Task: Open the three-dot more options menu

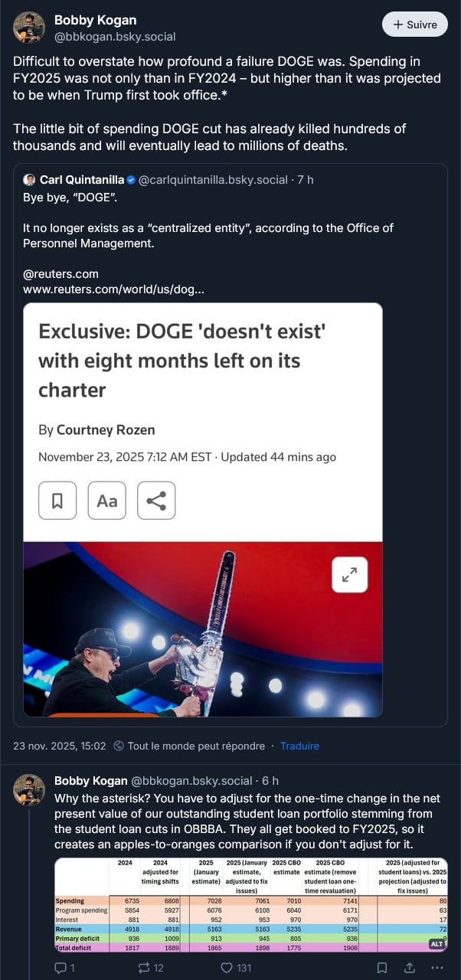Action: (x=437, y=968)
